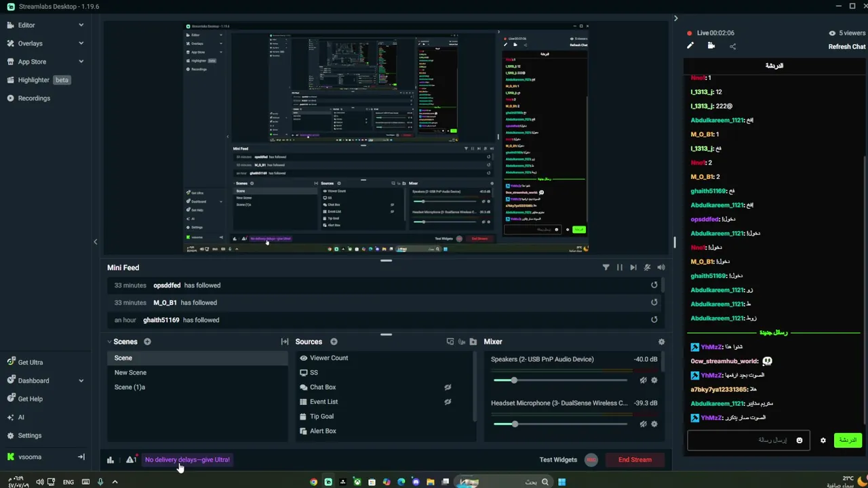The height and width of the screenshot is (488, 868).
Task: Mute the Headset Microphone
Action: tap(643, 424)
